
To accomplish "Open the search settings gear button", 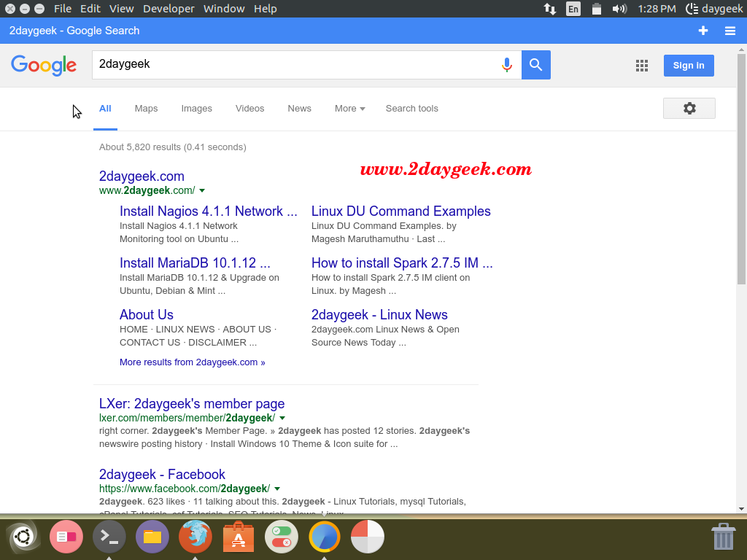I will pos(689,108).
